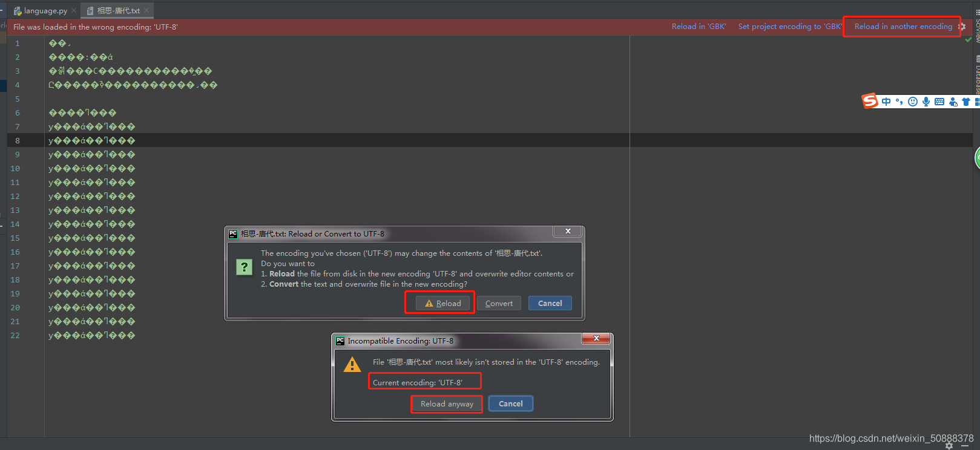Click Set project encoding to 'GBK'

[x=789, y=27]
